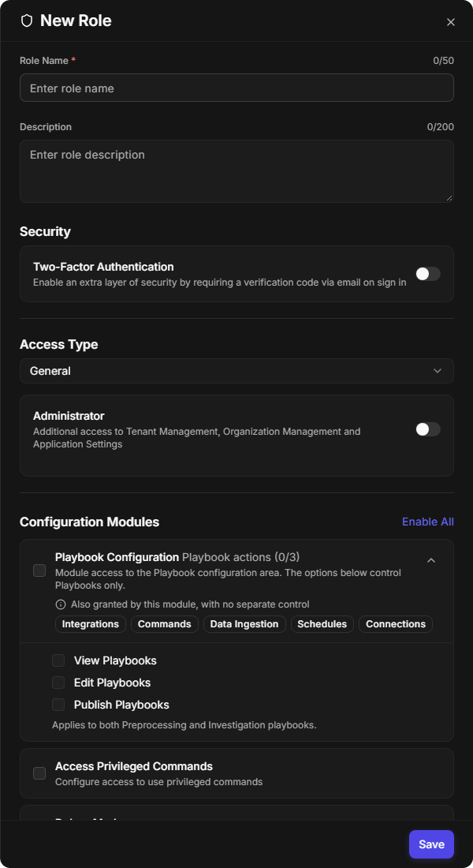Check the Playbook Configuration module checkbox

click(39, 571)
